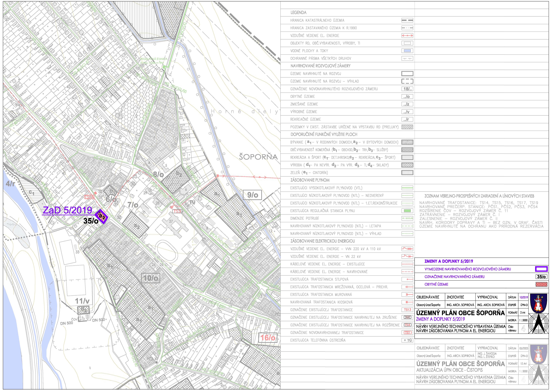Click the kiosk transformer station legend symbol
Image resolution: width=552 pixels, height=392 pixels.
click(x=407, y=302)
